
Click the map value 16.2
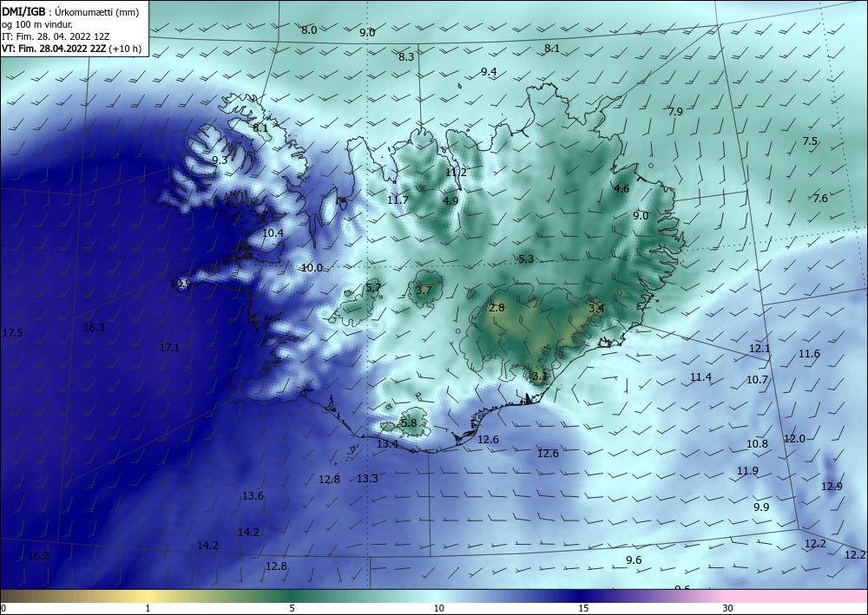(38, 556)
